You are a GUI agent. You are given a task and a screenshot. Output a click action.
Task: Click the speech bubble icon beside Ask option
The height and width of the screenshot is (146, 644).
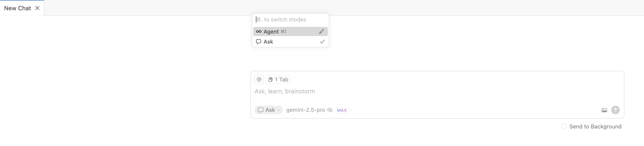[x=259, y=42]
